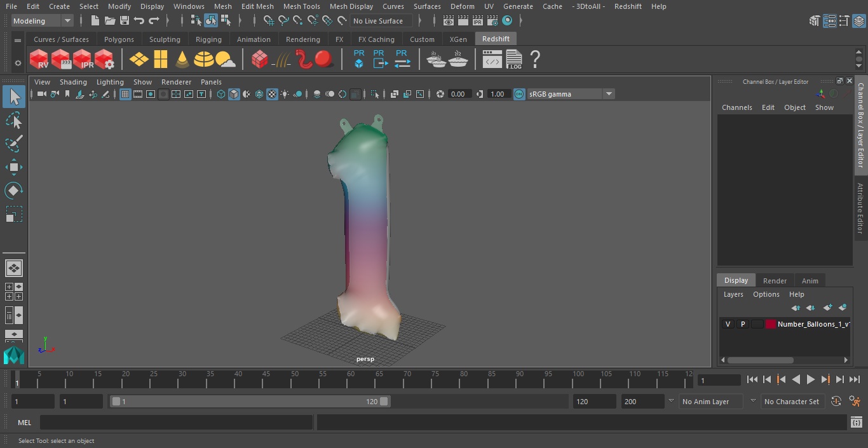Switch to the Polygons shelf tab

(x=119, y=39)
